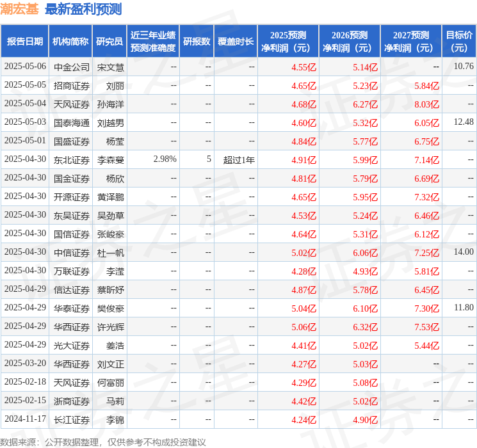Click institution 国信证券
477x448 pixels.
[x=72, y=234]
